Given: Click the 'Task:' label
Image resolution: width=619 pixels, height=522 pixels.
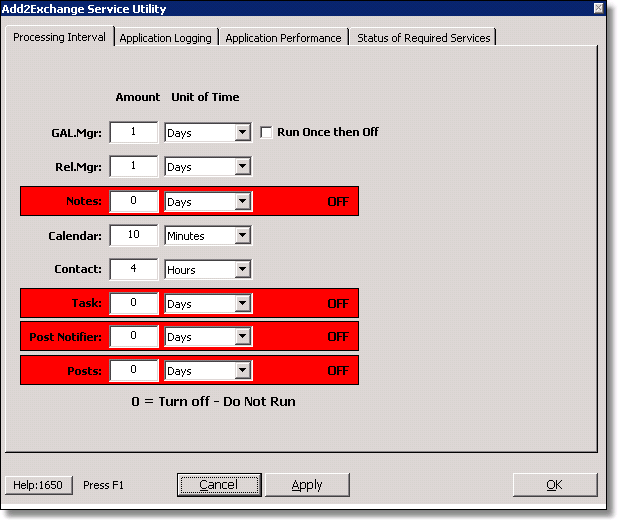Looking at the screenshot, I should [x=87, y=303].
